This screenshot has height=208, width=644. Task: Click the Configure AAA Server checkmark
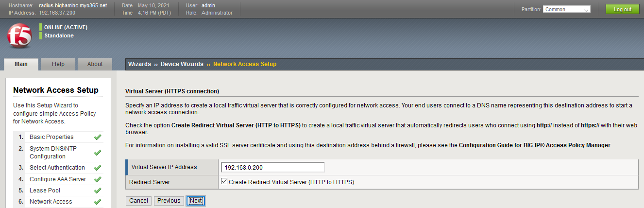[97, 179]
